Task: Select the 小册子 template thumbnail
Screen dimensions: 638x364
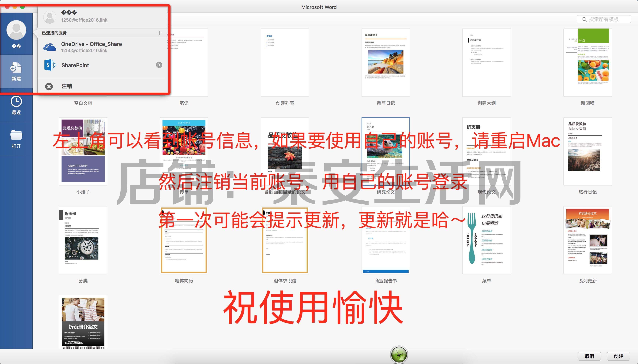Action: tap(83, 151)
